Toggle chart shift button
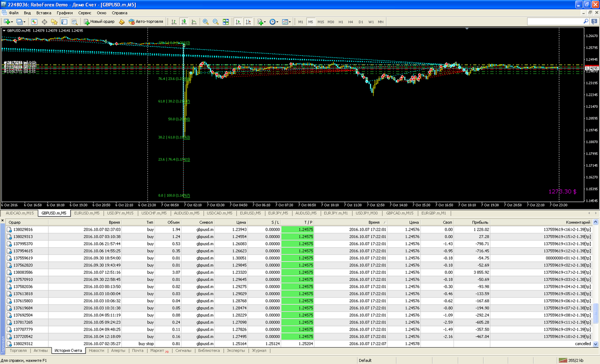The image size is (600, 364). [248, 22]
